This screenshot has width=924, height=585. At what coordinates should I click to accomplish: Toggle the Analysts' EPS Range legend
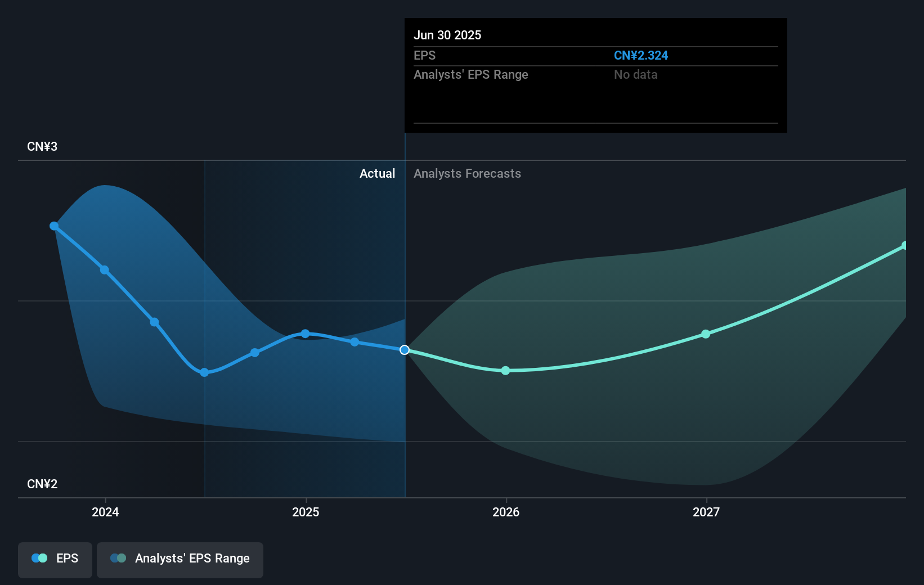(180, 559)
